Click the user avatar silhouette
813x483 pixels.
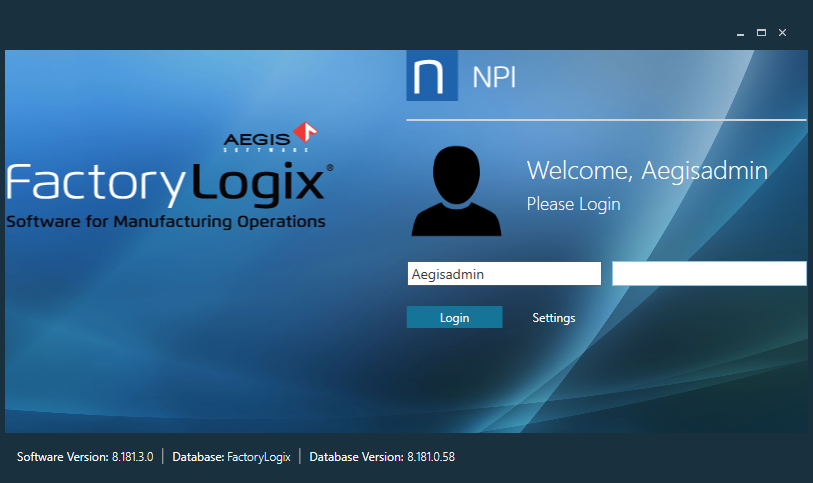tap(456, 191)
